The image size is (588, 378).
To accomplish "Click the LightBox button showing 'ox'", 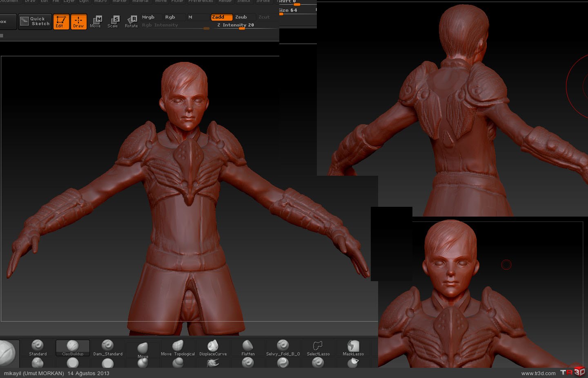I will 8,22.
